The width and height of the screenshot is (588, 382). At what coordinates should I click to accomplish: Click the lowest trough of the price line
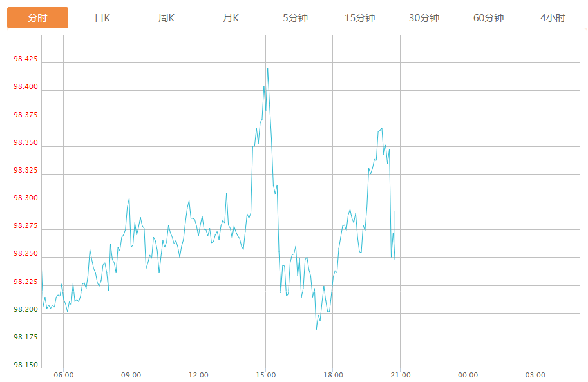click(316, 329)
